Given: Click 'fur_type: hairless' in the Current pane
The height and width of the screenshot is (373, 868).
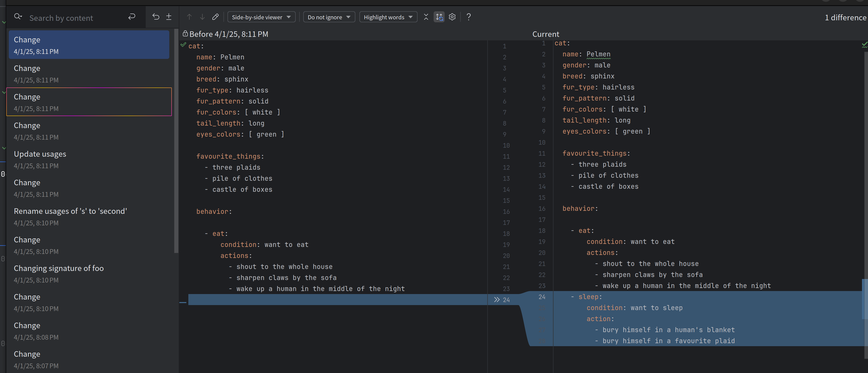Looking at the screenshot, I should [598, 87].
